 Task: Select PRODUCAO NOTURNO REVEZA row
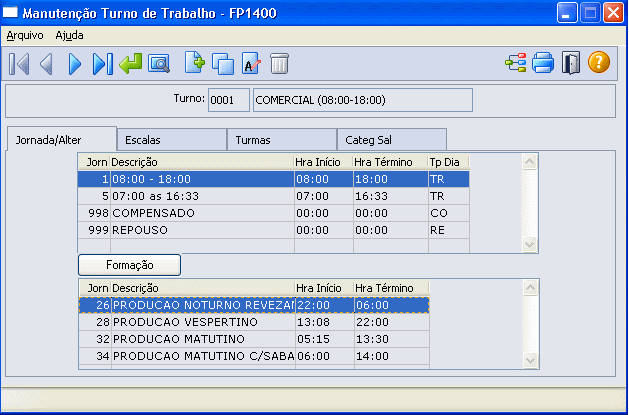pos(254,305)
